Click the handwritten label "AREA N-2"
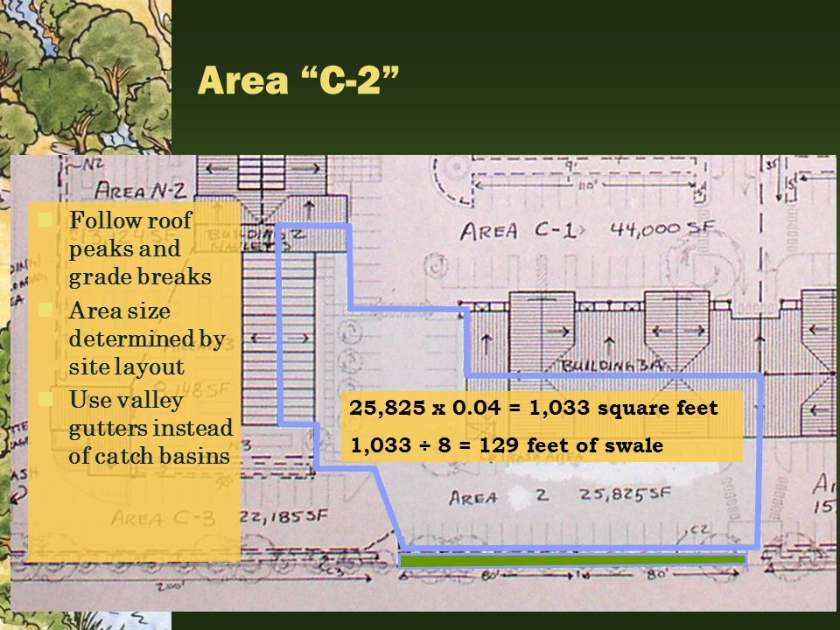Image resolution: width=840 pixels, height=630 pixels. (x=141, y=190)
